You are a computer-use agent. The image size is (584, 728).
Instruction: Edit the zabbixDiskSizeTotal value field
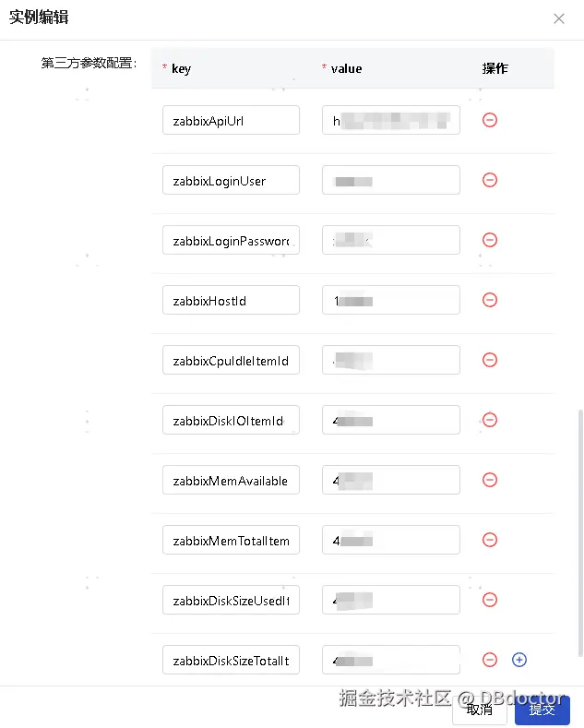(390, 660)
